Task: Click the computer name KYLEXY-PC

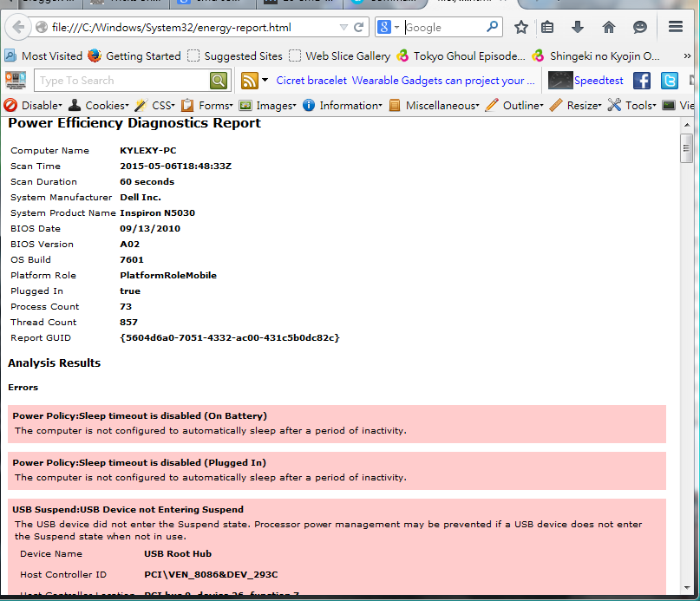Action: tap(147, 151)
